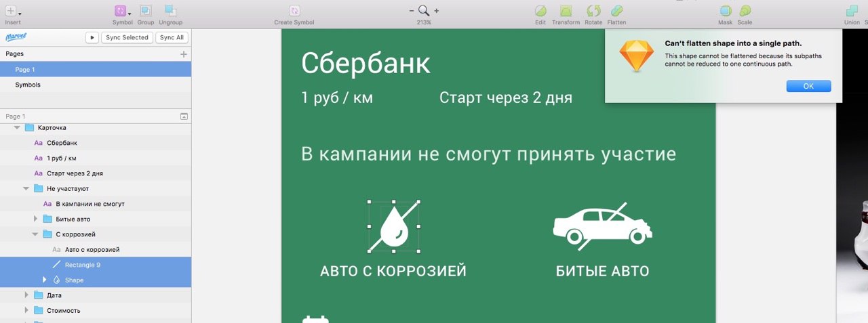Select the Edit tool icon
The height and width of the screenshot is (323, 868).
[540, 11]
